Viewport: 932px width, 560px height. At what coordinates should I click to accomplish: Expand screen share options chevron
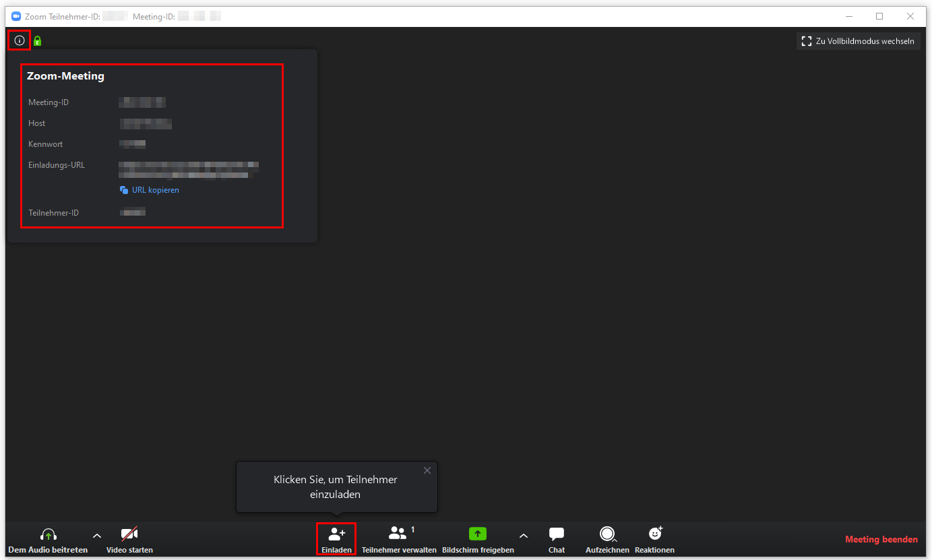coord(524,536)
